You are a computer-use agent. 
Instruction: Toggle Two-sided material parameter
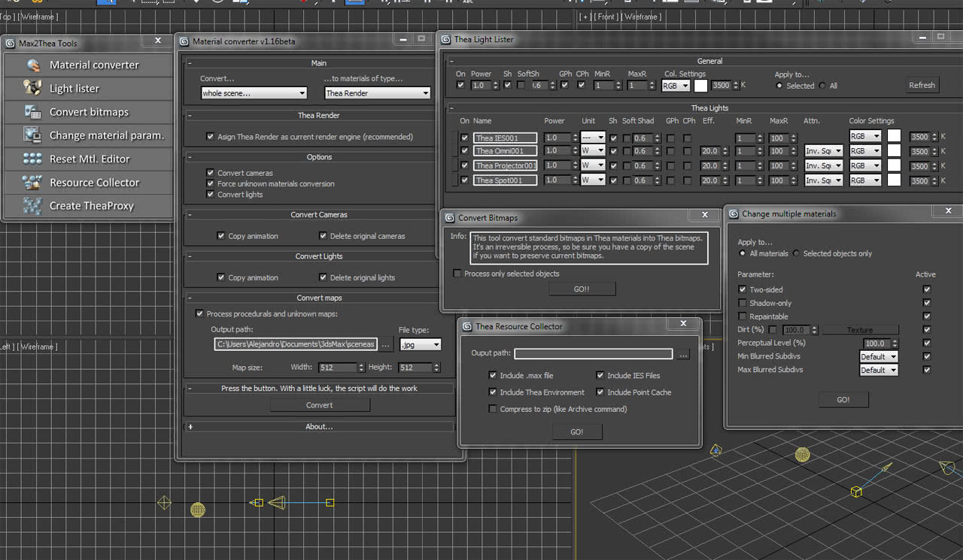743,289
